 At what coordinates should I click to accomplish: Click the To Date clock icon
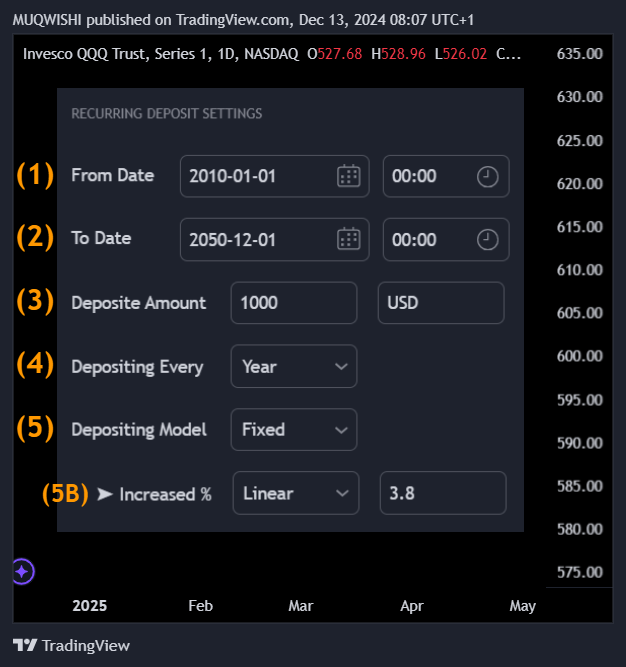(487, 240)
